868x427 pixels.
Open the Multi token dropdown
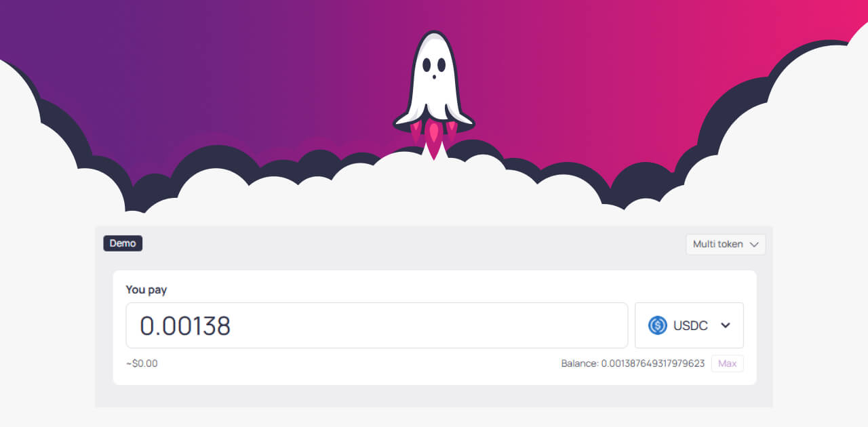click(x=726, y=244)
